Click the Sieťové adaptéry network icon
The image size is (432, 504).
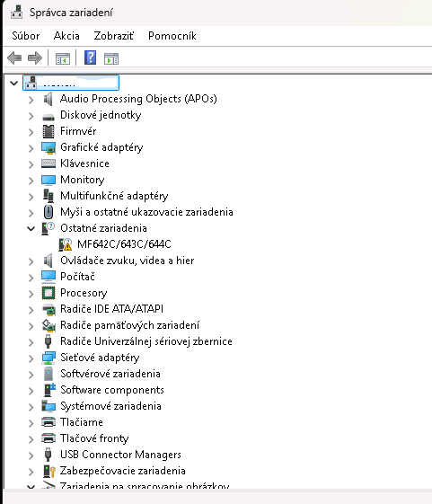48,358
